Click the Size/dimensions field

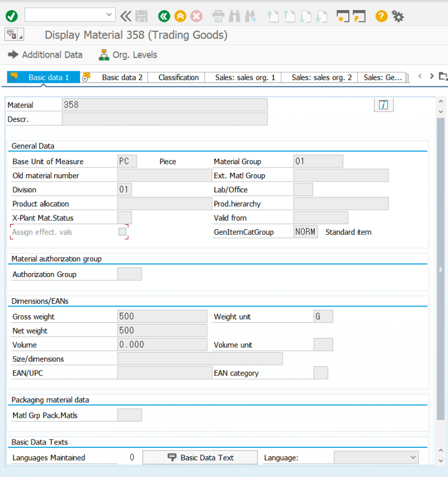tap(200, 359)
